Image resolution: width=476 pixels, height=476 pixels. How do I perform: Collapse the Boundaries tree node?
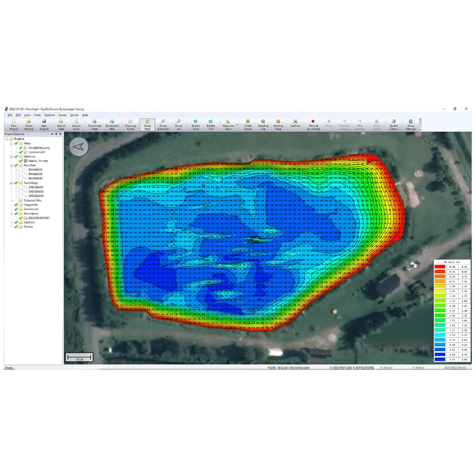[x=12, y=214]
